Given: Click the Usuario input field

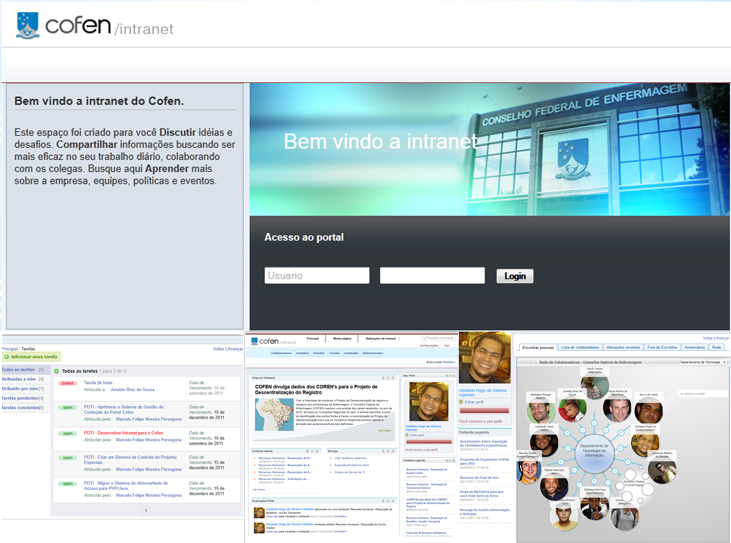Looking at the screenshot, I should coord(317,275).
